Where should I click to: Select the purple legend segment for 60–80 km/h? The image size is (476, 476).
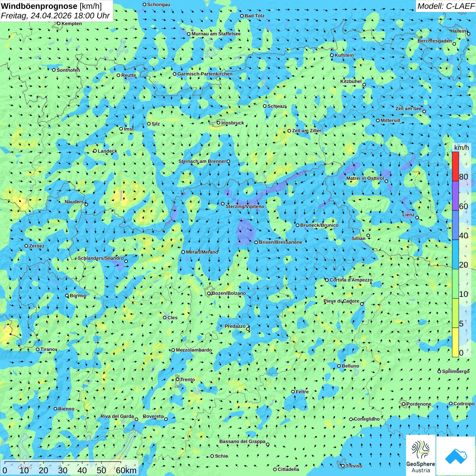[455, 196]
